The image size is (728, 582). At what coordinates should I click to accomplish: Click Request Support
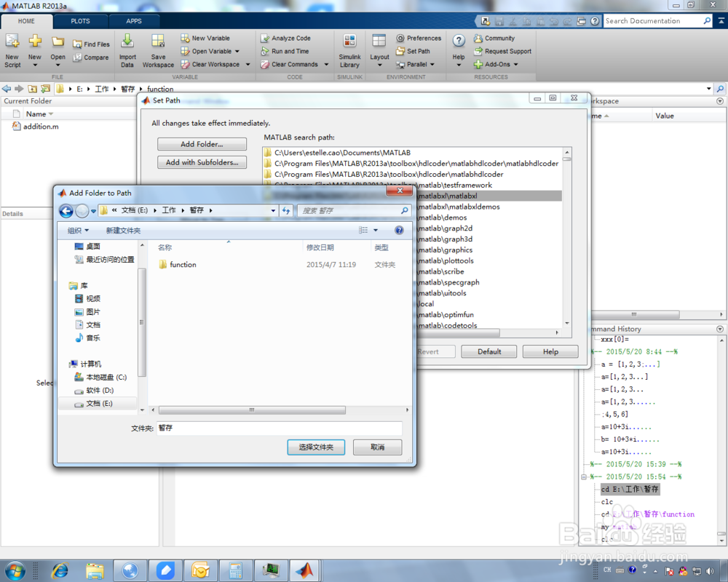(503, 51)
